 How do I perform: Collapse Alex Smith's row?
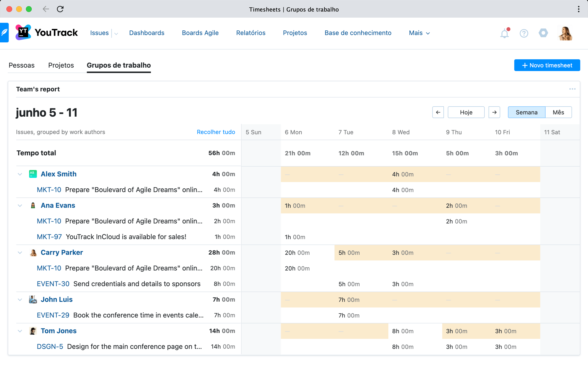click(x=20, y=174)
